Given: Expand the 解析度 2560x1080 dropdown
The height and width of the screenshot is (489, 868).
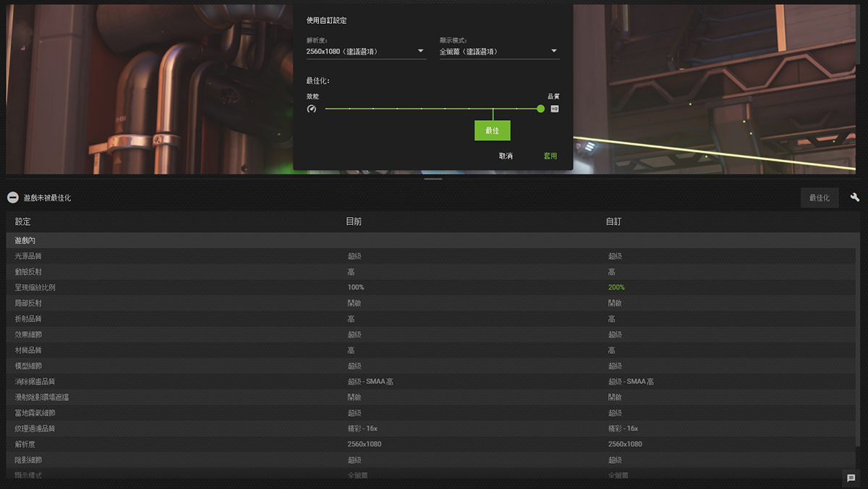Looking at the screenshot, I should pos(366,51).
